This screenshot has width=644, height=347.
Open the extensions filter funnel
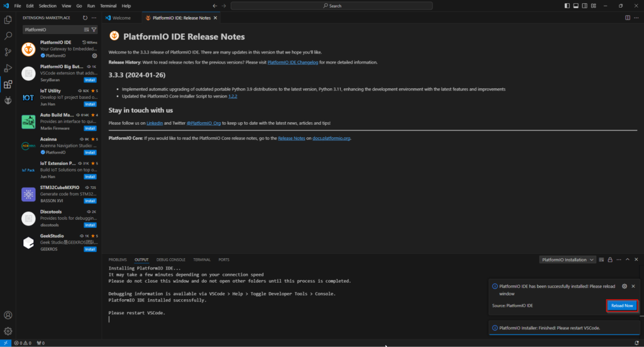[x=94, y=30]
